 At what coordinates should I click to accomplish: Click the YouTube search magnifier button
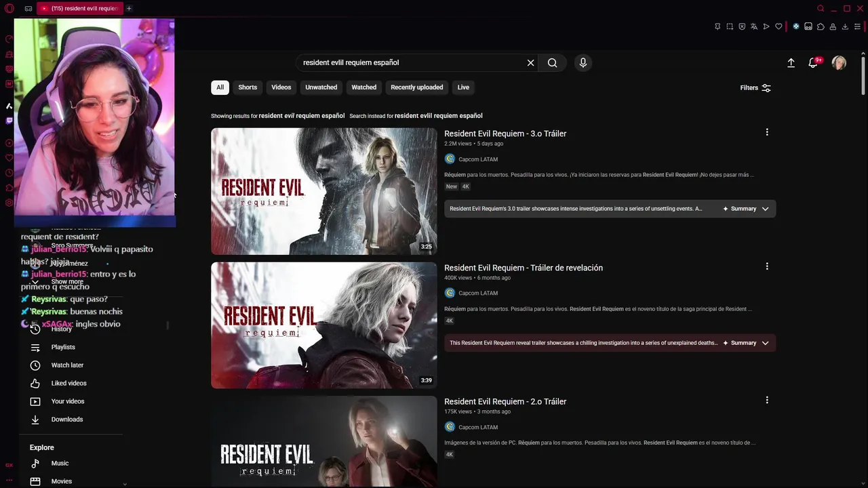[x=553, y=62]
